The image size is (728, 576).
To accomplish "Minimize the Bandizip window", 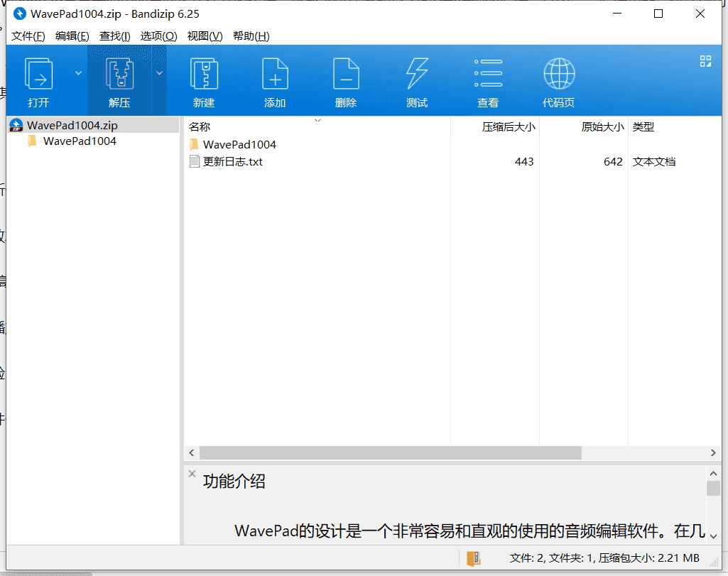I will click(617, 14).
